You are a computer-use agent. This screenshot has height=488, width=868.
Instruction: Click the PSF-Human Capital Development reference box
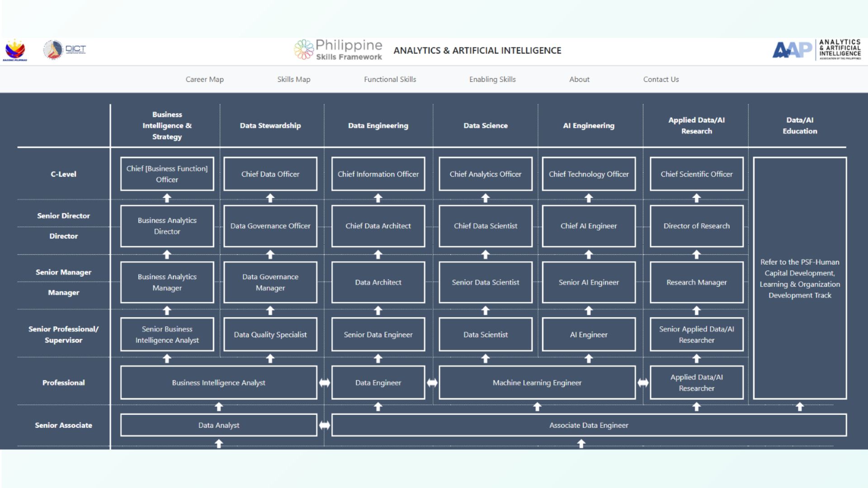[800, 278]
